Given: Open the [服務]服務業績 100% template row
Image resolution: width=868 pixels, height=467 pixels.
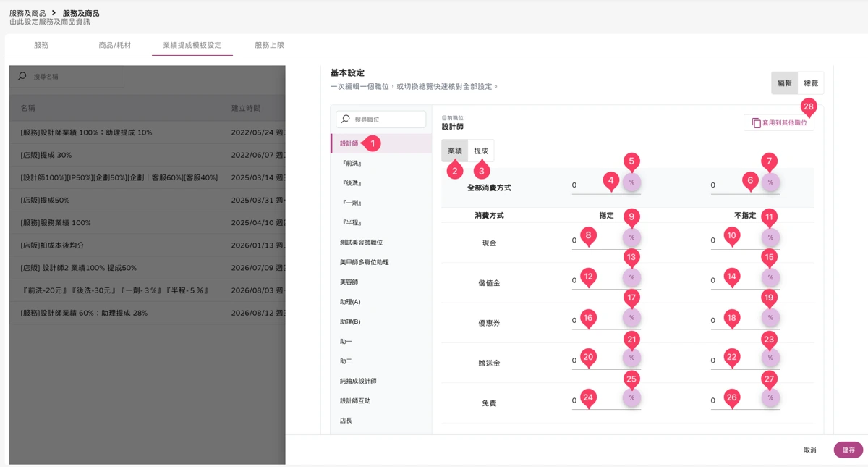Looking at the screenshot, I should click(x=148, y=222).
